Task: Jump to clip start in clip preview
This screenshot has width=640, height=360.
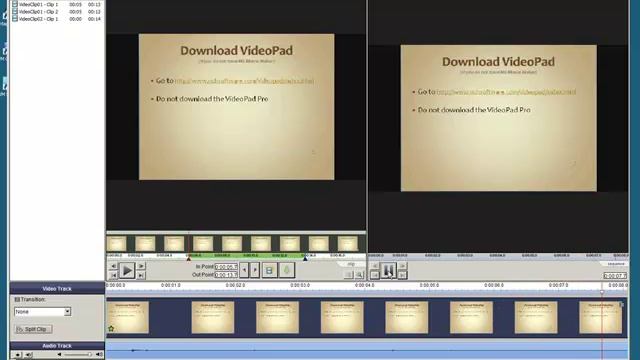Action: pos(113,275)
